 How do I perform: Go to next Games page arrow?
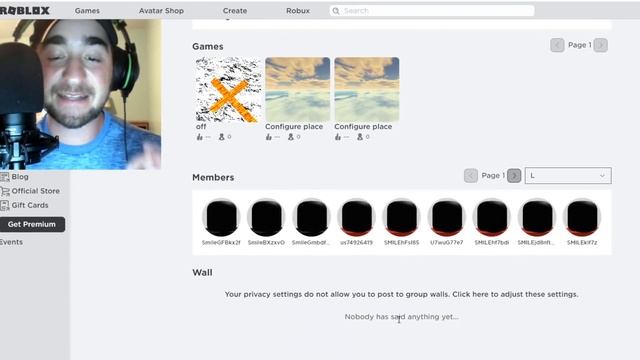click(x=600, y=45)
